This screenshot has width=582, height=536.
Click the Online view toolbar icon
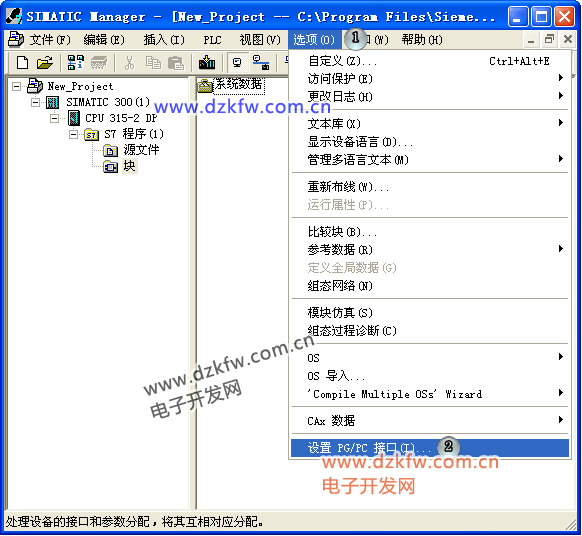[238, 63]
